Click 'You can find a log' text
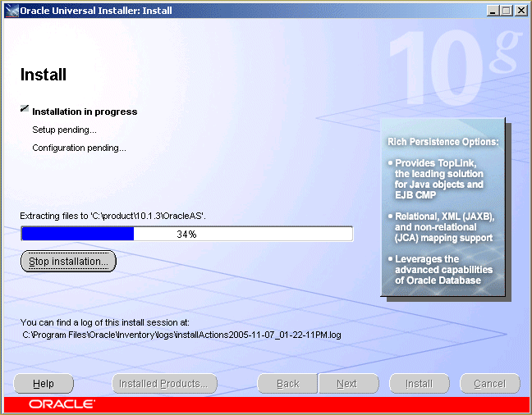 [105, 322]
